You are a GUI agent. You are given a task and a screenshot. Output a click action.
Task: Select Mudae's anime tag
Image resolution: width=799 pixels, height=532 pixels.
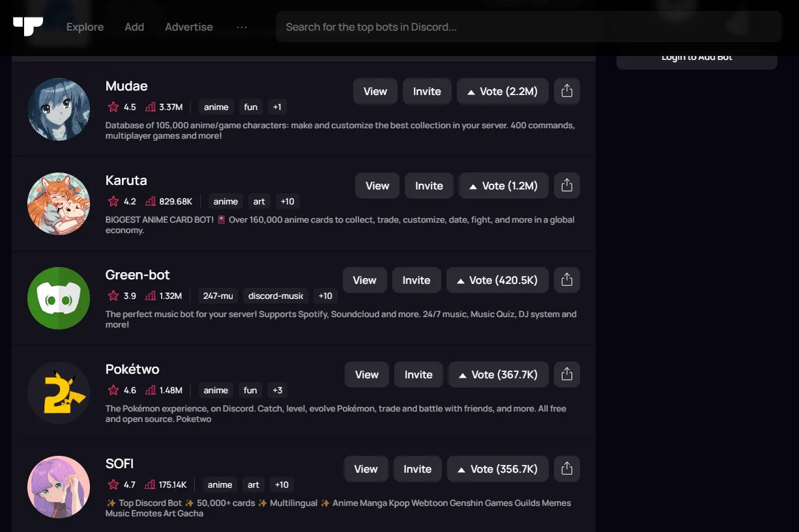(x=216, y=107)
